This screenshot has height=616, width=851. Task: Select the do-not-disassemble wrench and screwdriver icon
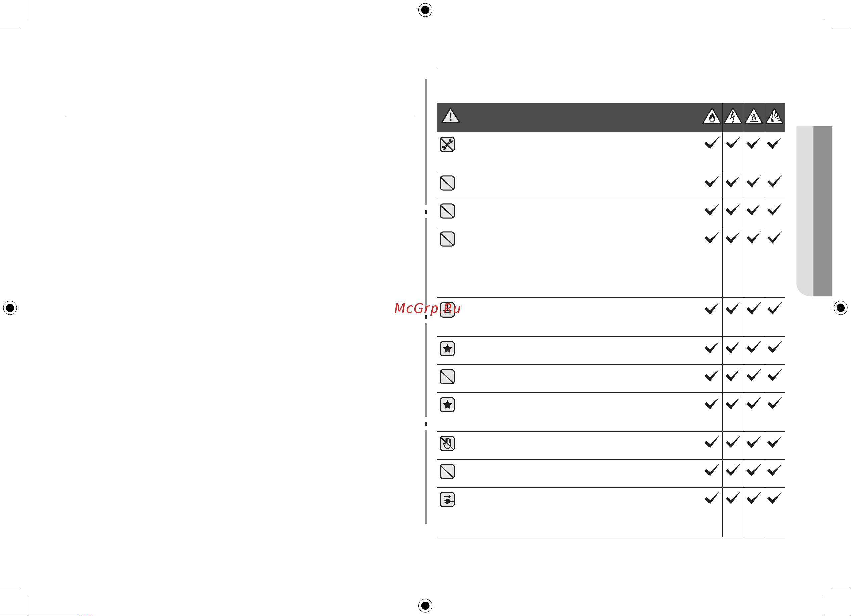click(x=447, y=144)
